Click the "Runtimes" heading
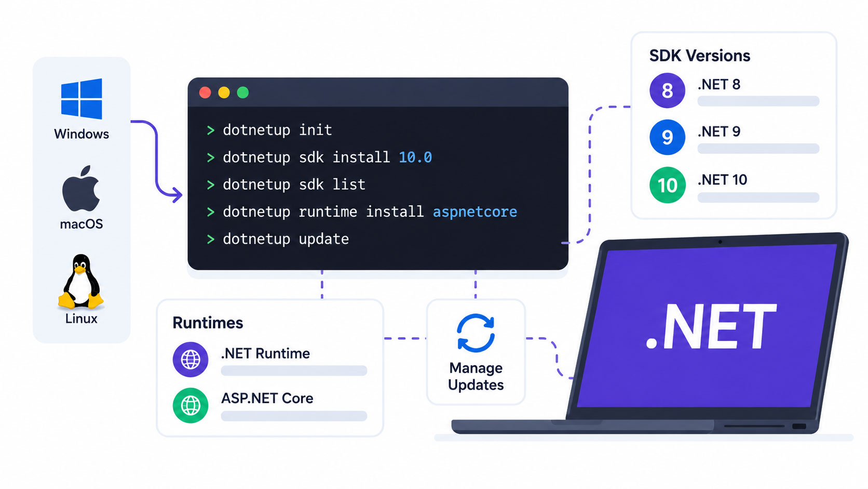 (x=208, y=323)
